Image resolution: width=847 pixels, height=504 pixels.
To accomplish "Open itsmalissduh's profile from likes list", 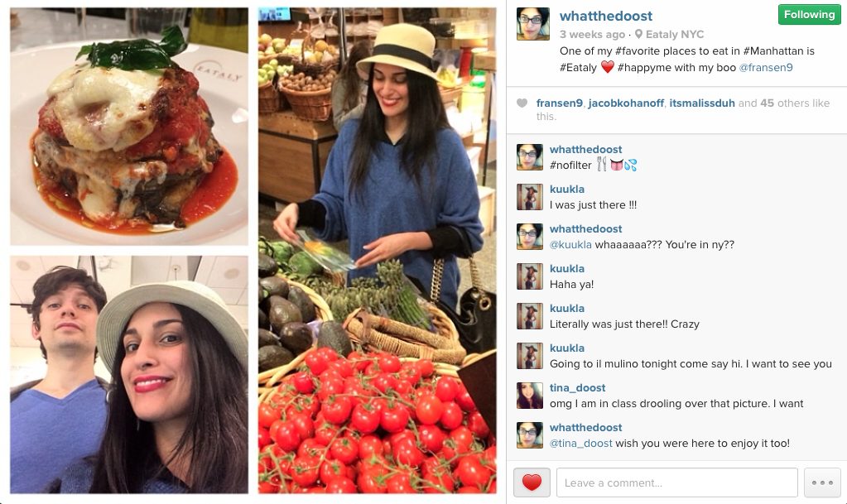I will coord(701,103).
